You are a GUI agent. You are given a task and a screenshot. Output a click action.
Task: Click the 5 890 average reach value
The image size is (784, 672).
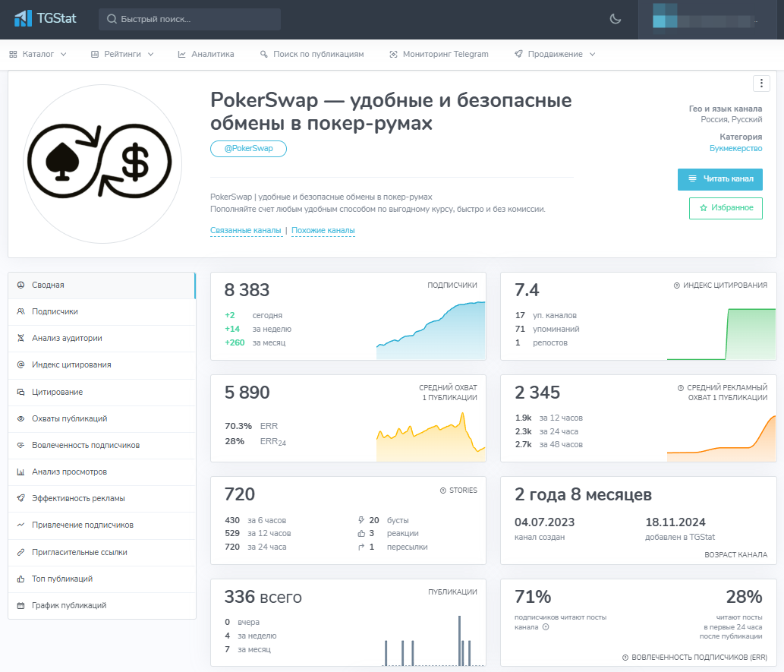pos(247,393)
